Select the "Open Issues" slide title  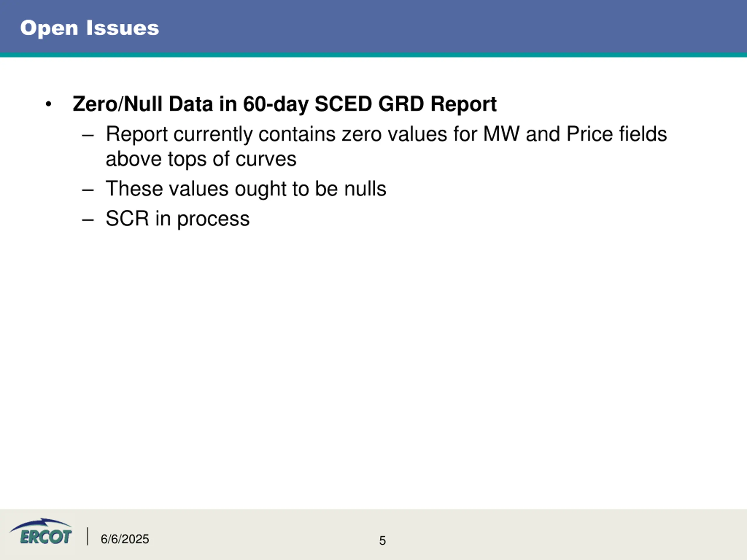tap(90, 28)
